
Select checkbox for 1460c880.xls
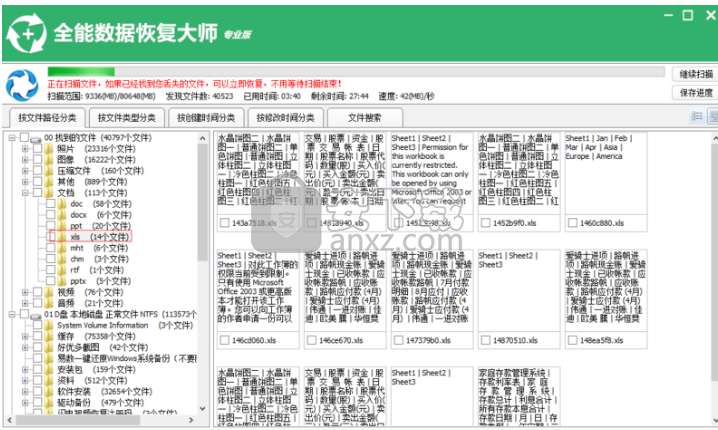click(572, 223)
